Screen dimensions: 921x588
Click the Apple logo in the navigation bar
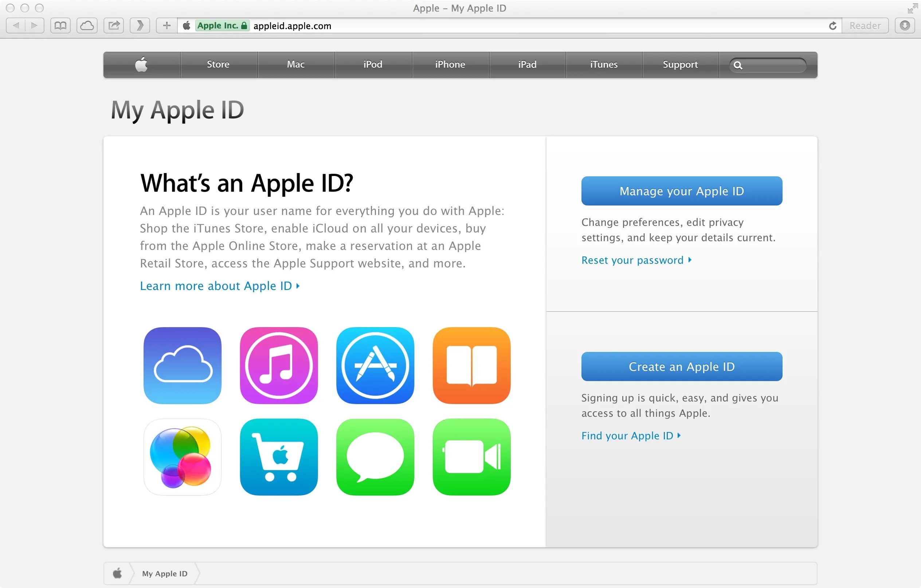[141, 64]
